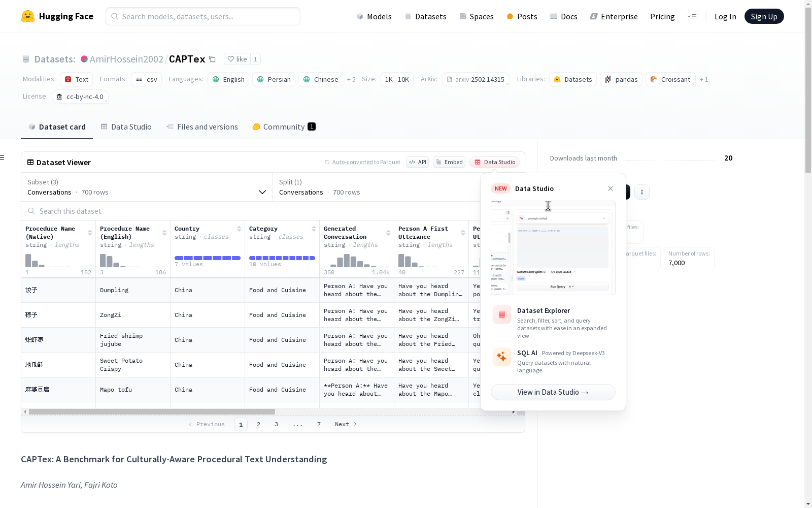This screenshot has height=508, width=812.
Task: Click the Dataset Viewer table icon
Action: (30, 163)
